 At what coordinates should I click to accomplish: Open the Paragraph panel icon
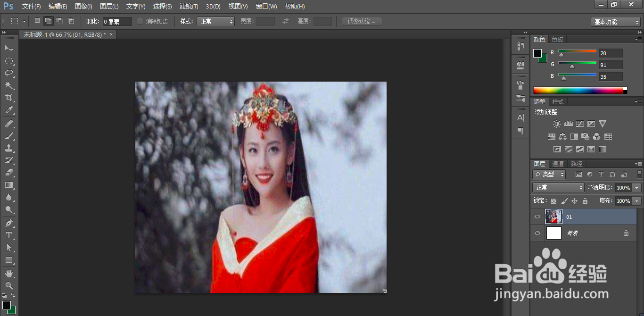point(520,131)
